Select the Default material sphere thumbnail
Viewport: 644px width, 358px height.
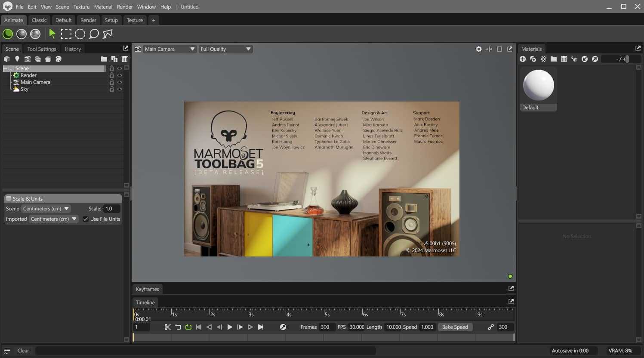538,85
